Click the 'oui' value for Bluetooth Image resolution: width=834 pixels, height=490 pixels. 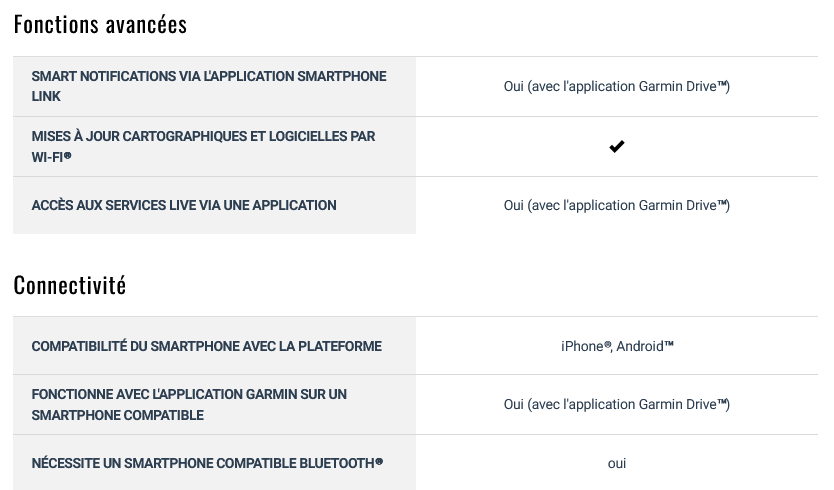616,463
